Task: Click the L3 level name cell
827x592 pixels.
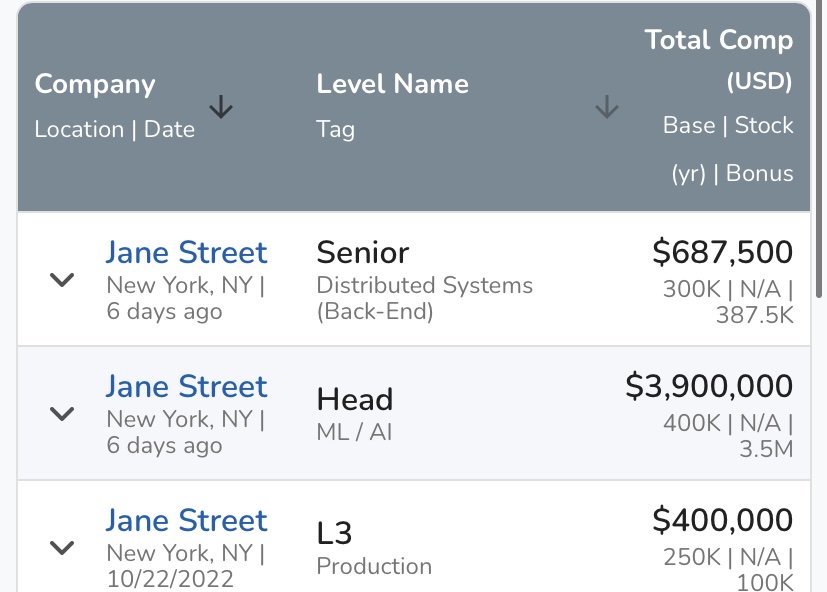Action: click(x=334, y=533)
